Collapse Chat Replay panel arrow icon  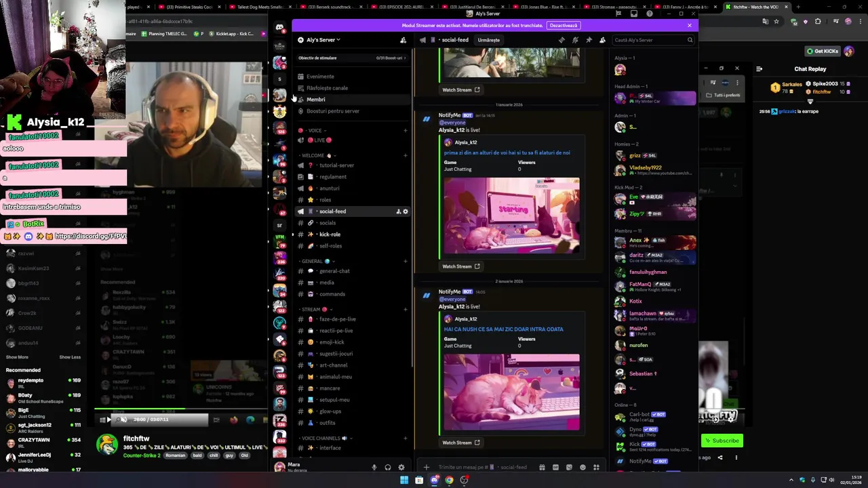tap(759, 68)
